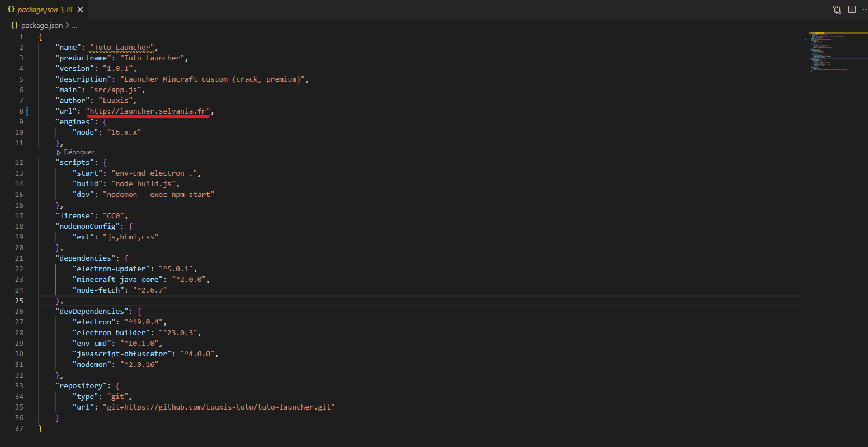The width and height of the screenshot is (868, 447).
Task: Click the "repository" key
Action: point(81,386)
